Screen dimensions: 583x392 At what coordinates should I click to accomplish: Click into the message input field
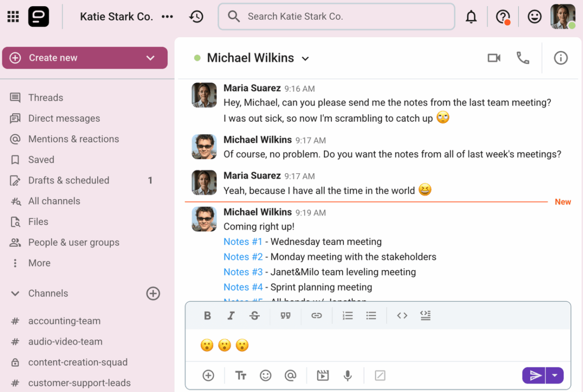(368, 345)
